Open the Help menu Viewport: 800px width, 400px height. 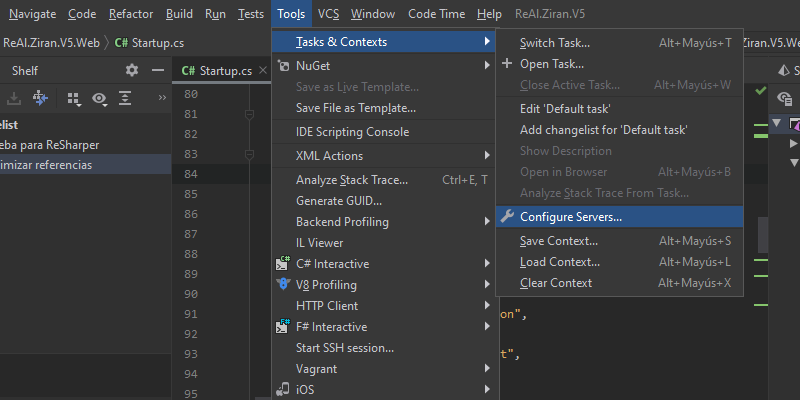pos(489,14)
